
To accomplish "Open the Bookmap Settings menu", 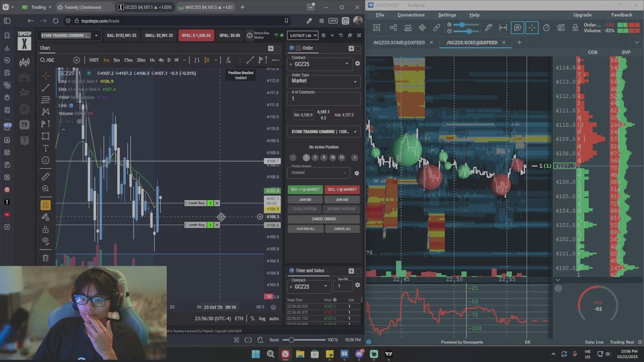I will click(447, 15).
